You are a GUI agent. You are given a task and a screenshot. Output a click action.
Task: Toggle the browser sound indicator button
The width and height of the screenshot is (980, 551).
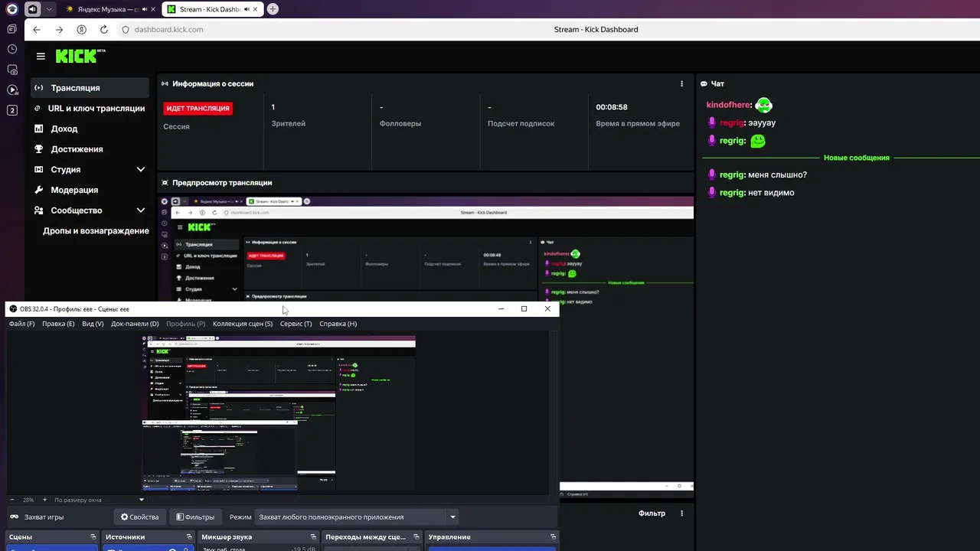(32, 9)
